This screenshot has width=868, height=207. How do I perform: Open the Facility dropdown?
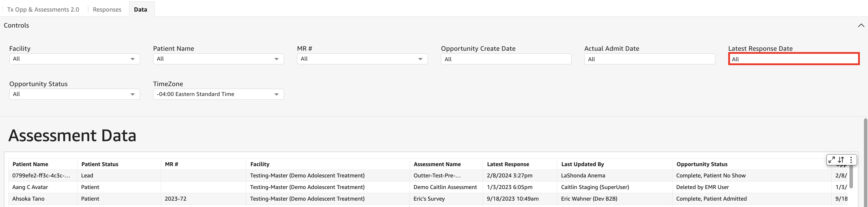(75, 59)
